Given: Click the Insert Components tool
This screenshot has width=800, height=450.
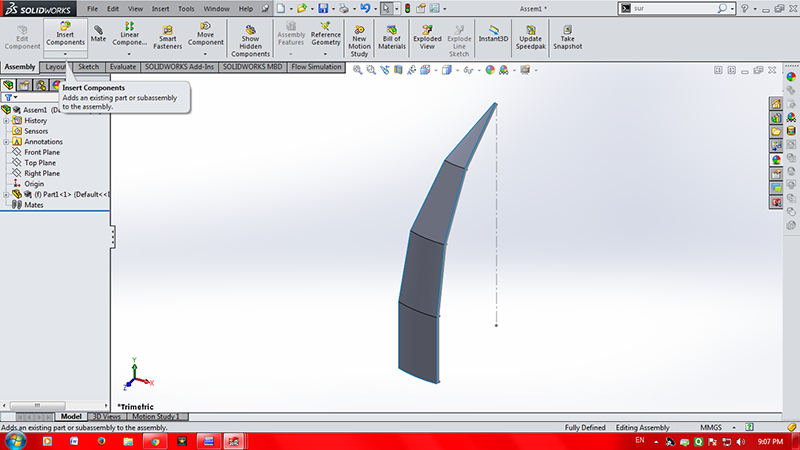Looking at the screenshot, I should [x=65, y=34].
